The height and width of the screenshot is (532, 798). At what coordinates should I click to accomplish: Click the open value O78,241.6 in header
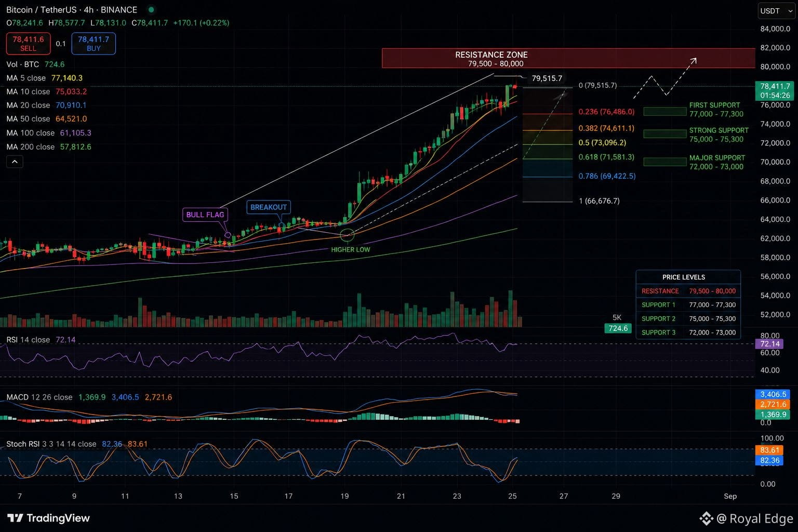[25, 23]
